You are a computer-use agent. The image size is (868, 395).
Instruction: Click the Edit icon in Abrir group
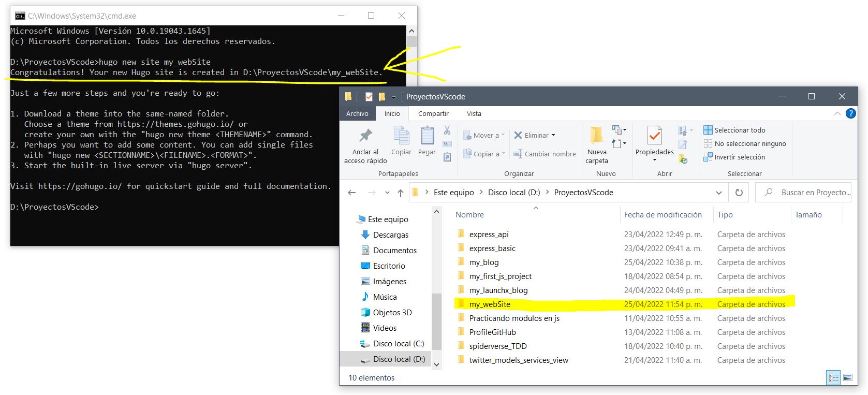(x=683, y=145)
